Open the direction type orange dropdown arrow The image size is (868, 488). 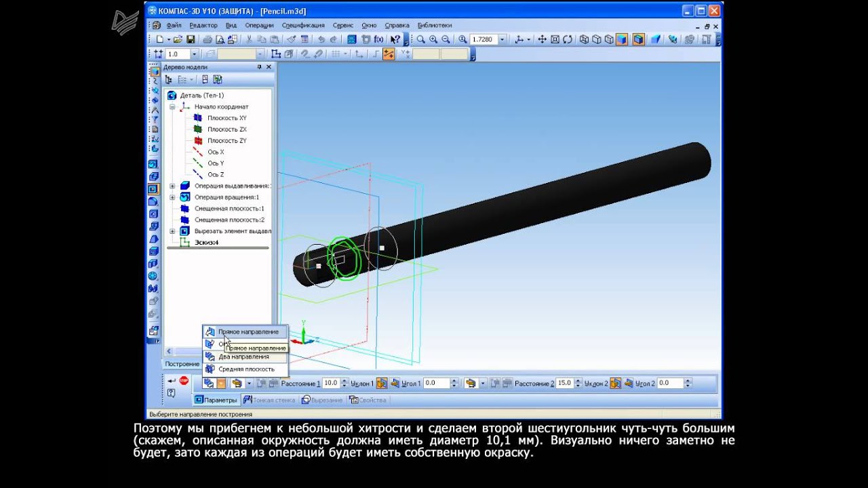point(221,383)
